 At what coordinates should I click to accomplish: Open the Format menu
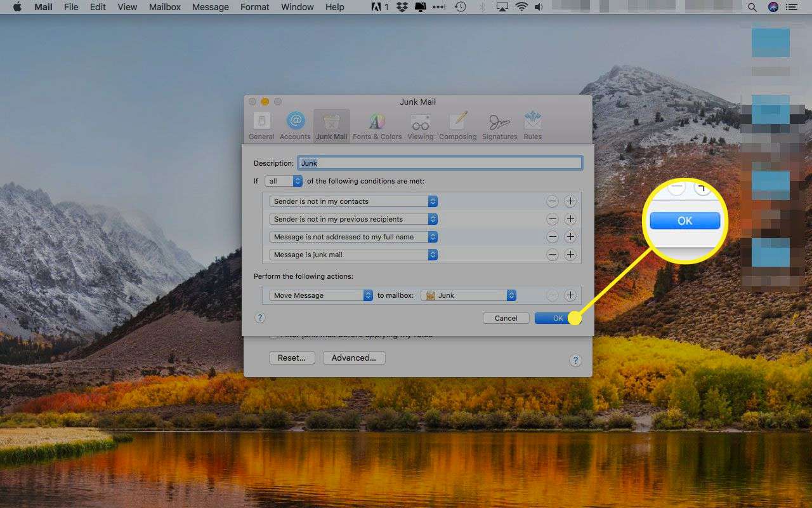pos(254,7)
